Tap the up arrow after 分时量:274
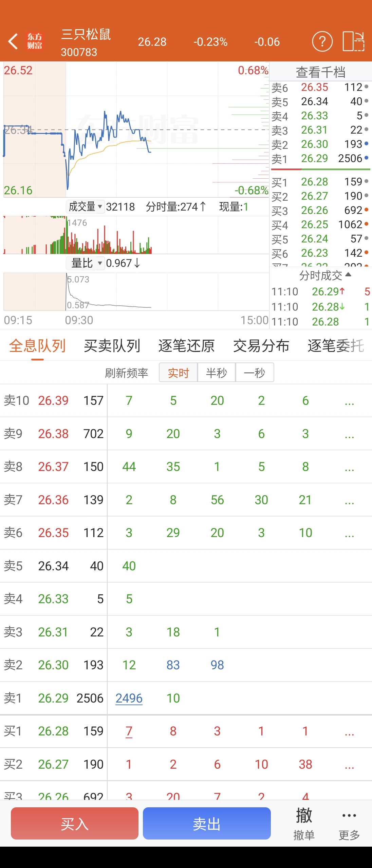This screenshot has height=868, width=372. click(x=203, y=206)
